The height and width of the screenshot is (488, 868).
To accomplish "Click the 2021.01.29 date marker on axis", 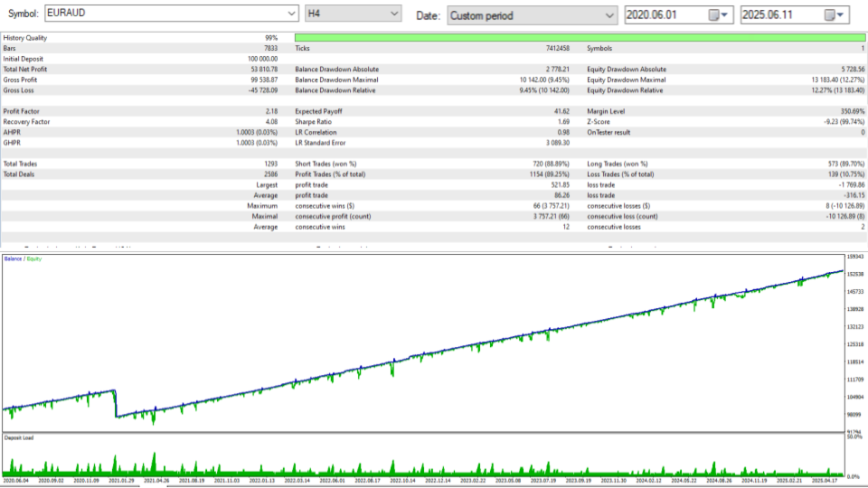I will tap(121, 481).
